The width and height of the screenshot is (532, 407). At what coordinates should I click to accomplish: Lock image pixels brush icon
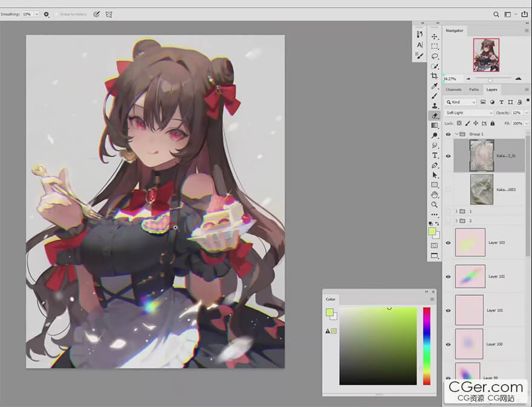point(467,123)
